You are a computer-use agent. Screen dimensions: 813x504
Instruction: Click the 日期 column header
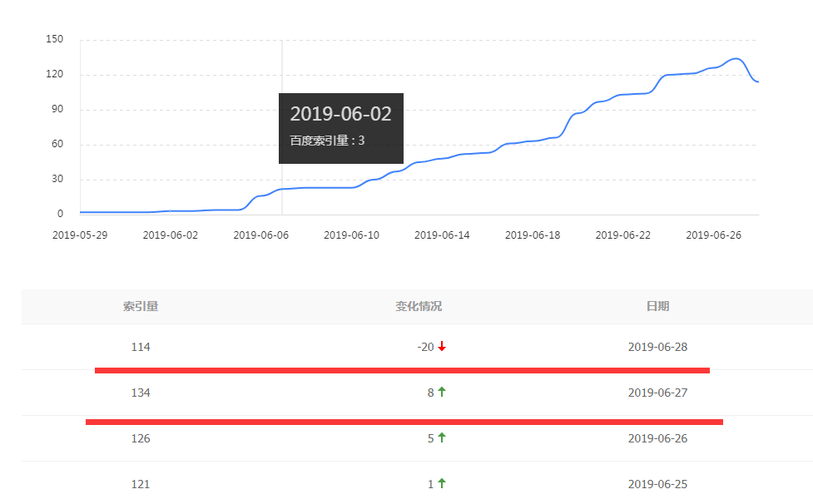click(657, 306)
